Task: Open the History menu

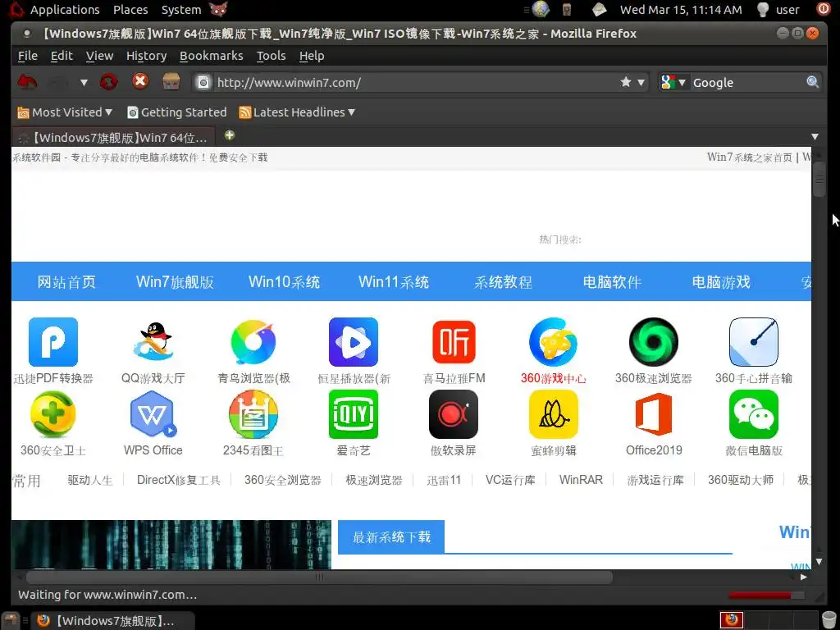Action: click(x=146, y=56)
